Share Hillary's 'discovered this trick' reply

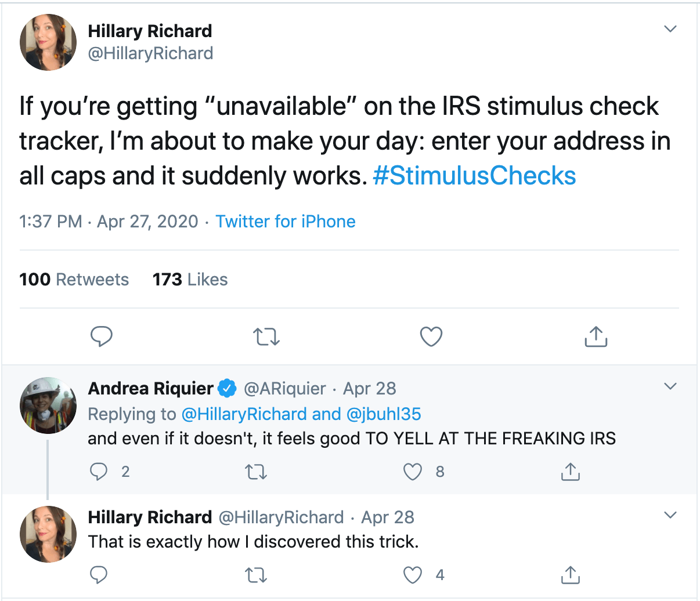point(570,575)
